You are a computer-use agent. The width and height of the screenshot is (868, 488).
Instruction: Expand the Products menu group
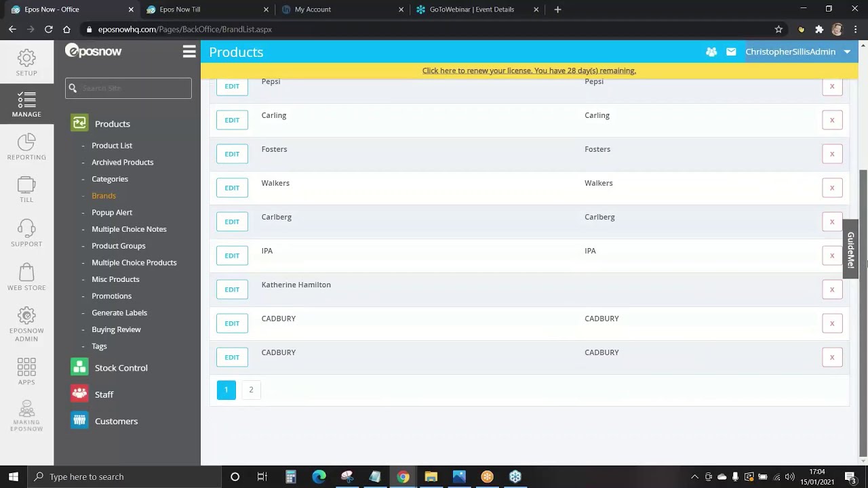(x=113, y=124)
